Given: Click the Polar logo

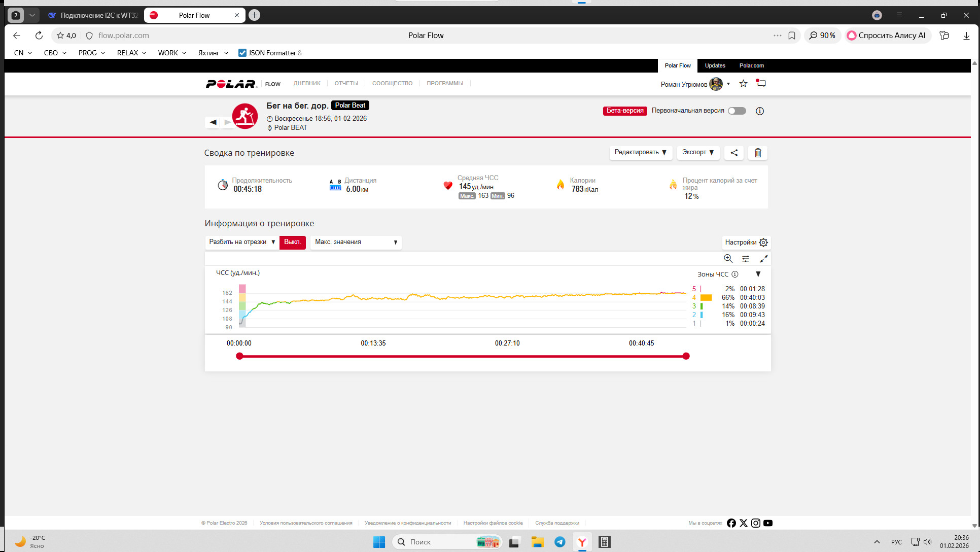Looking at the screenshot, I should coord(231,84).
